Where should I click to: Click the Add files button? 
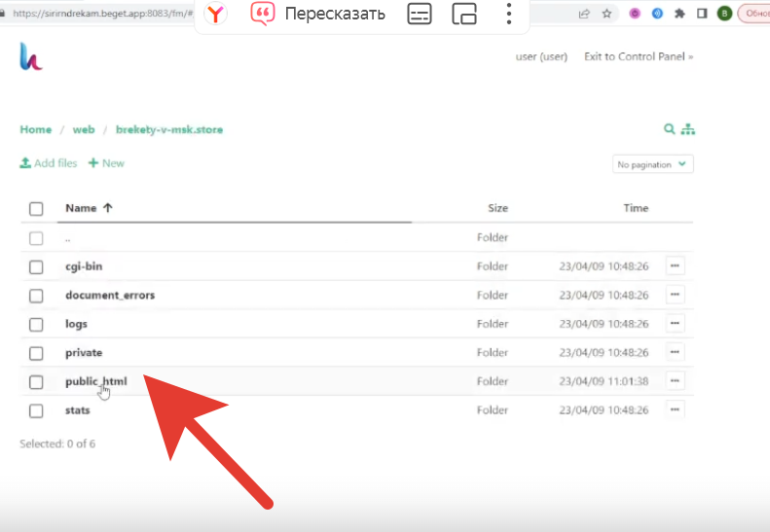49,163
